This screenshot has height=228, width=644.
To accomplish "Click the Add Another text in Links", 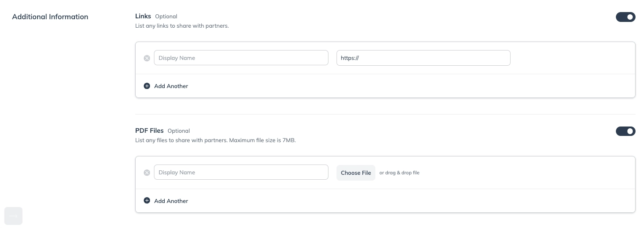I will [x=171, y=86].
